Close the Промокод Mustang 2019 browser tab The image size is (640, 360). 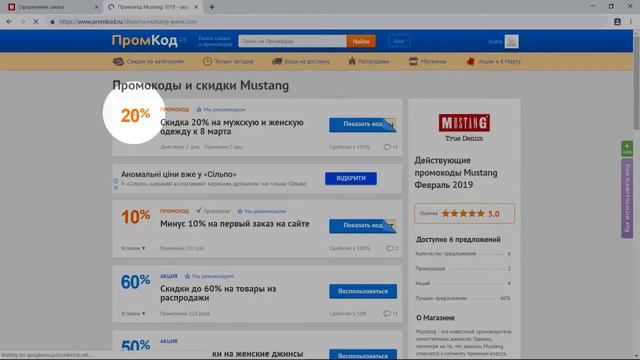pos(196,7)
